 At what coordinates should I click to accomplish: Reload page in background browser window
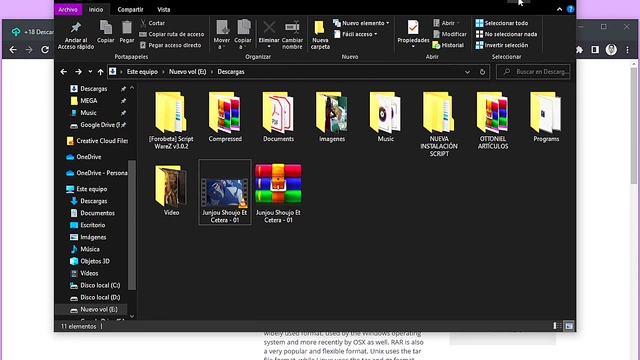pyautogui.click(x=45, y=50)
